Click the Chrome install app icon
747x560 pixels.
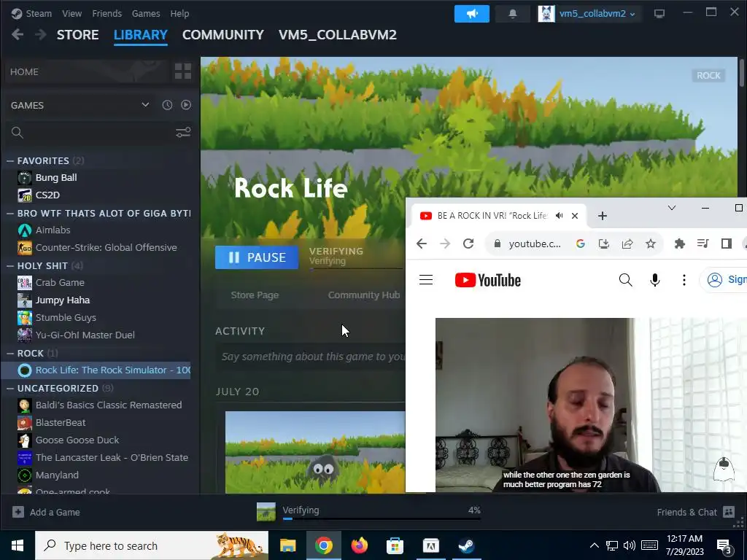(x=603, y=244)
